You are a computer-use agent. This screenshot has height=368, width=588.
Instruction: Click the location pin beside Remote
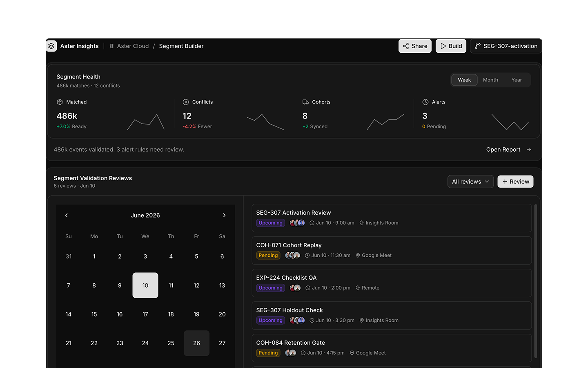[358, 288]
